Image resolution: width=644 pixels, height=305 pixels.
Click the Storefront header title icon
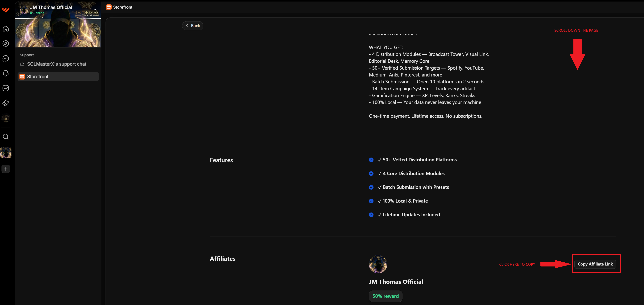[x=109, y=7]
